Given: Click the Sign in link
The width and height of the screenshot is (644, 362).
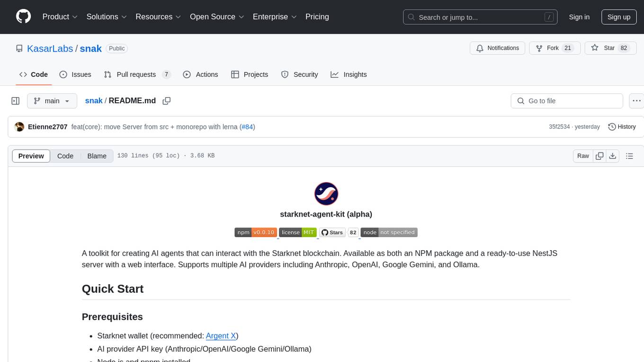Looking at the screenshot, I should coord(579,17).
